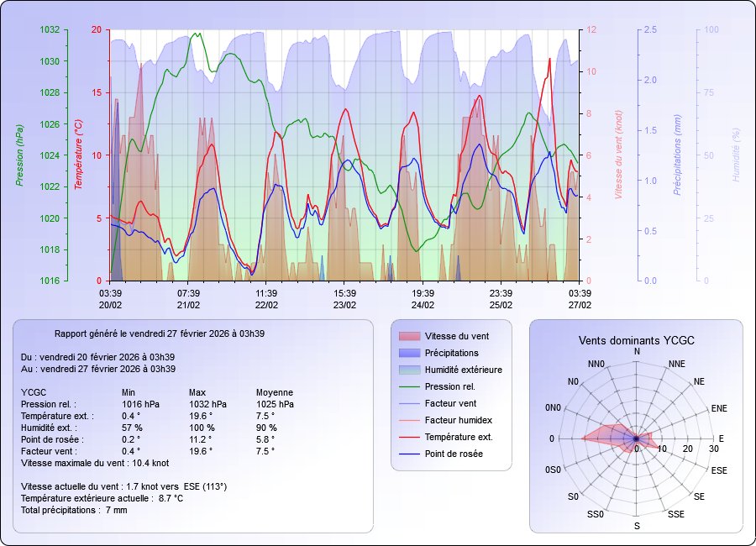Click the Humidité extérieure legend swatch
The image size is (756, 546).
(407, 370)
